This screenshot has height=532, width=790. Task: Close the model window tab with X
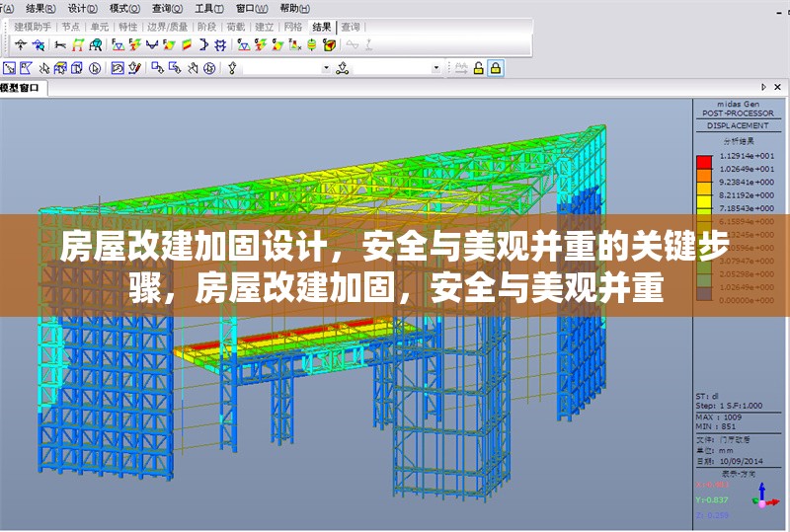777,87
